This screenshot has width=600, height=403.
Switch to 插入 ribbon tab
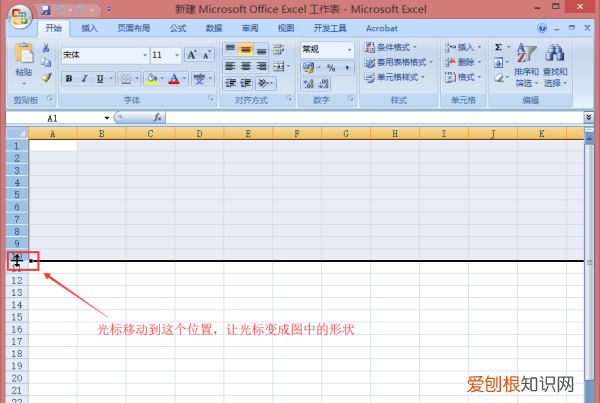[x=90, y=28]
